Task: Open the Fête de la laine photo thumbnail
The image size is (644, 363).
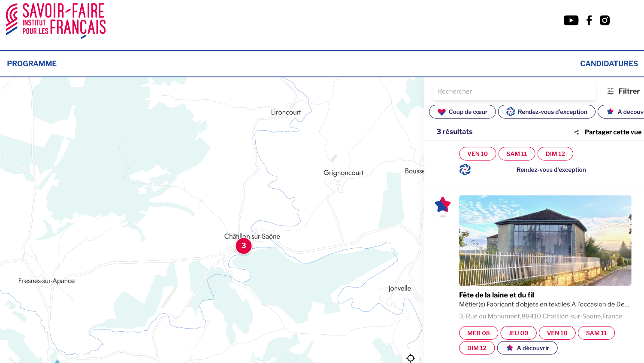Action: [545, 241]
